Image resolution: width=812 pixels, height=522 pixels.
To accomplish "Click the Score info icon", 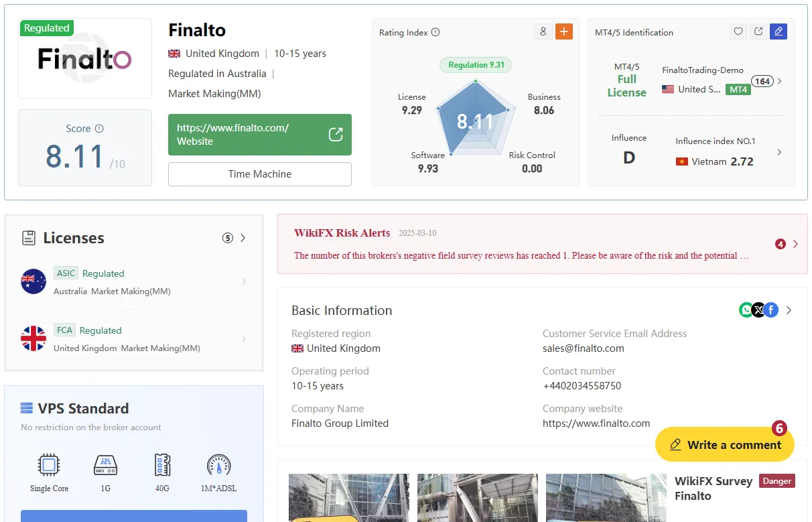I will 99,129.
